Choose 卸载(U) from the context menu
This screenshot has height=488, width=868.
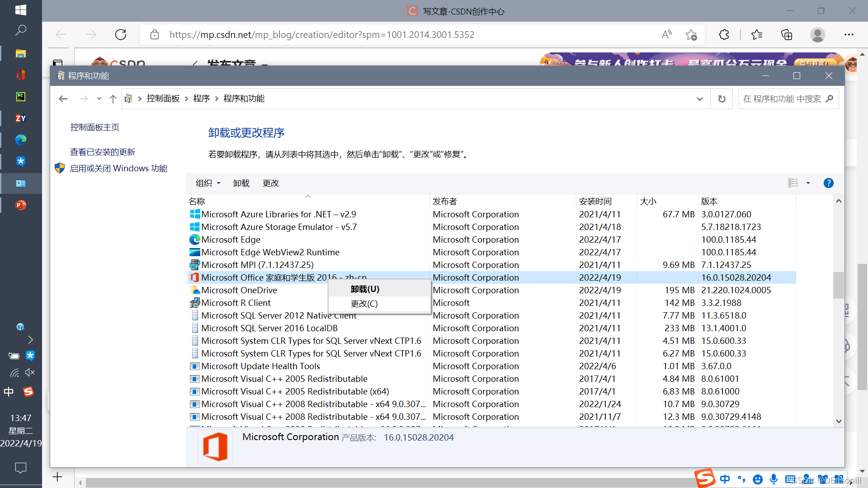point(365,289)
